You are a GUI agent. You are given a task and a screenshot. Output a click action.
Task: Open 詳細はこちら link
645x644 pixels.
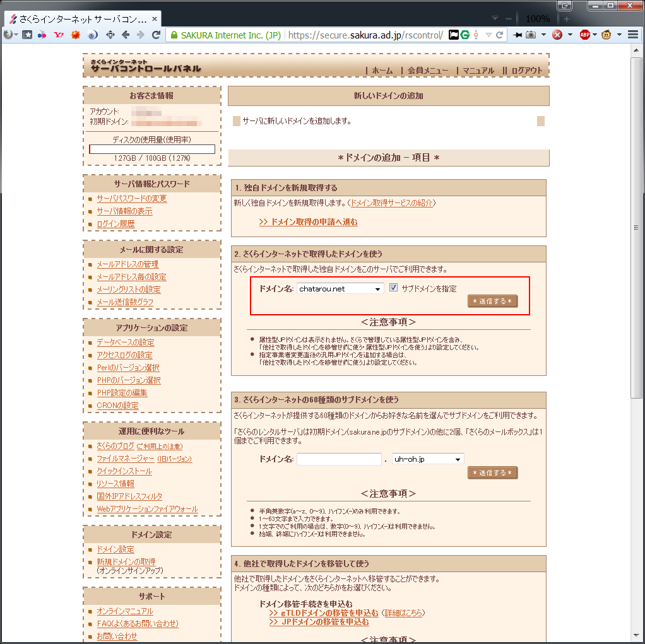click(x=403, y=612)
